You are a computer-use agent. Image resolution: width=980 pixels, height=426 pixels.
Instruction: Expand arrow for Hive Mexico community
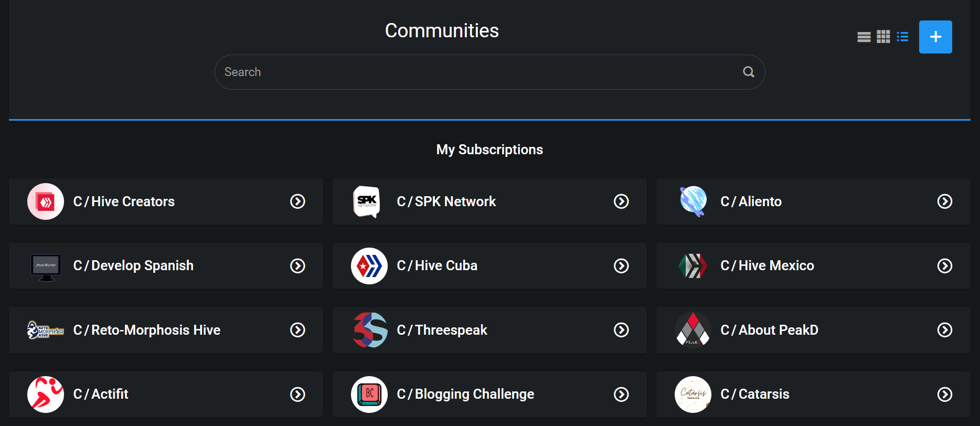pos(945,266)
